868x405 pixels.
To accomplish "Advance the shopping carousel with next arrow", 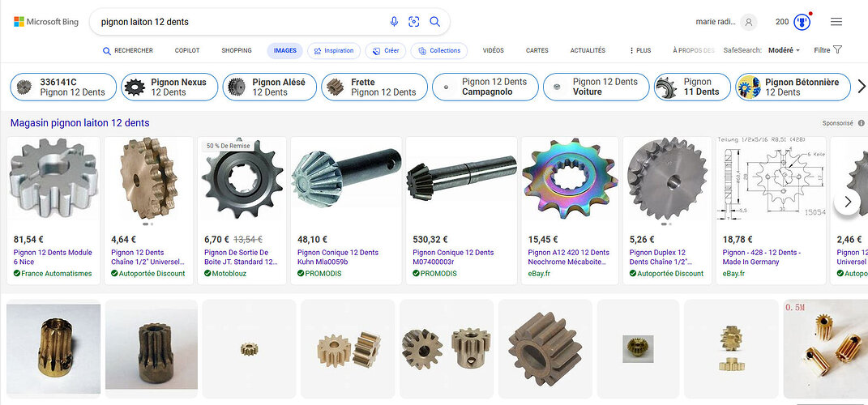I will point(847,202).
